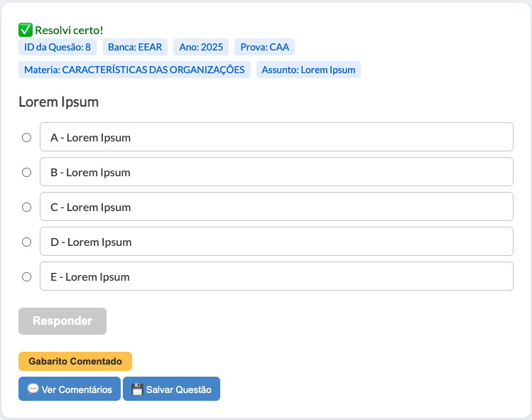
Task: Select the Ano: 2025 tag
Action: (x=201, y=48)
